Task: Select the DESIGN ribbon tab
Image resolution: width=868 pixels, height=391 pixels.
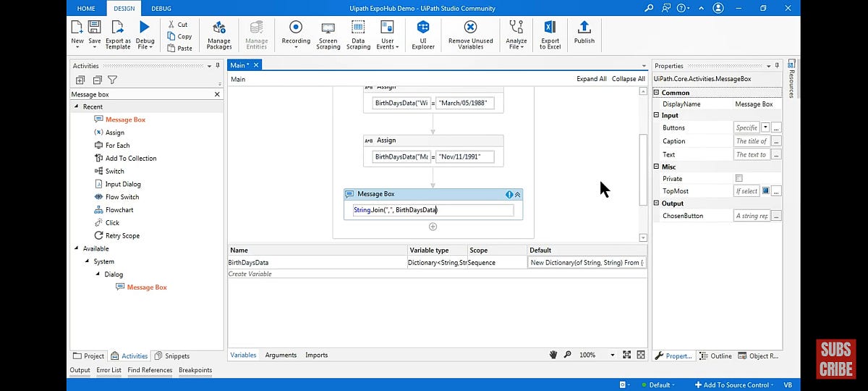Action: (124, 8)
